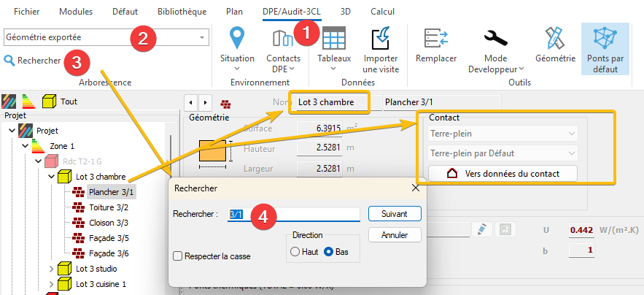Viewport: 644px width, 295px height.
Task: Open the Défaut tab
Action: (125, 12)
